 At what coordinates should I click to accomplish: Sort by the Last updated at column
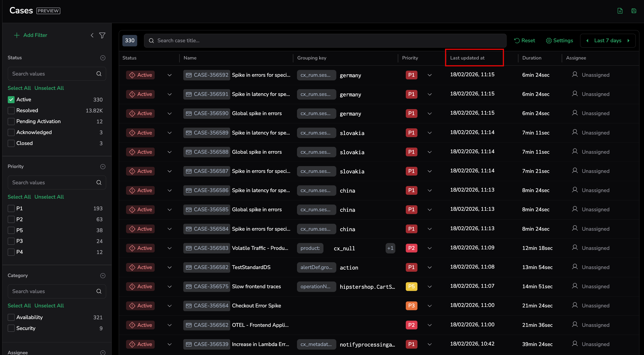(x=467, y=58)
